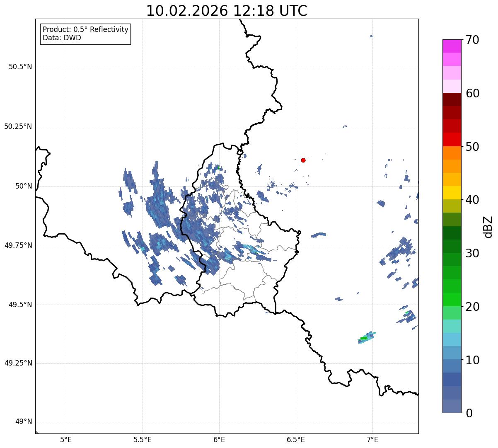Click the longitude label 6°E
The width and height of the screenshot is (498, 448).
pyautogui.click(x=219, y=439)
